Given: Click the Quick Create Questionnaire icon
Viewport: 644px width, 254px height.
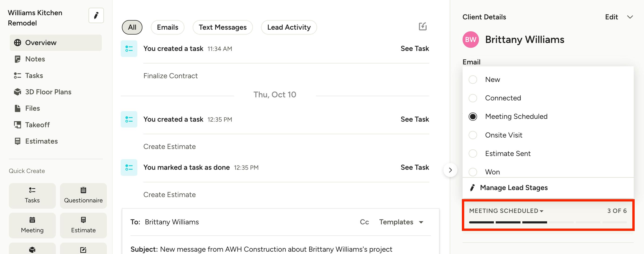Looking at the screenshot, I should [x=83, y=190].
